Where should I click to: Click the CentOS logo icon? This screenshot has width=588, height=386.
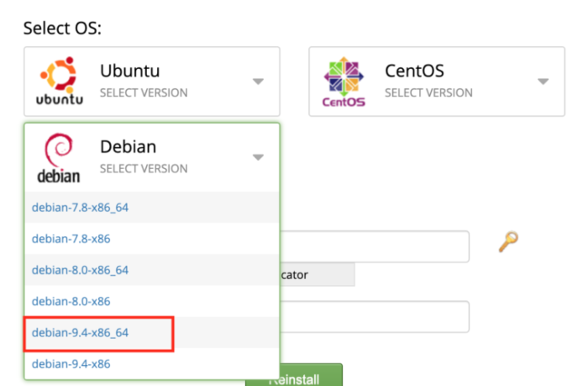(x=344, y=82)
